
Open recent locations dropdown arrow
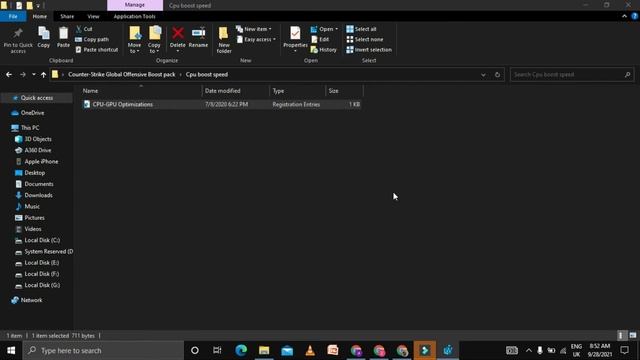pos(33,75)
